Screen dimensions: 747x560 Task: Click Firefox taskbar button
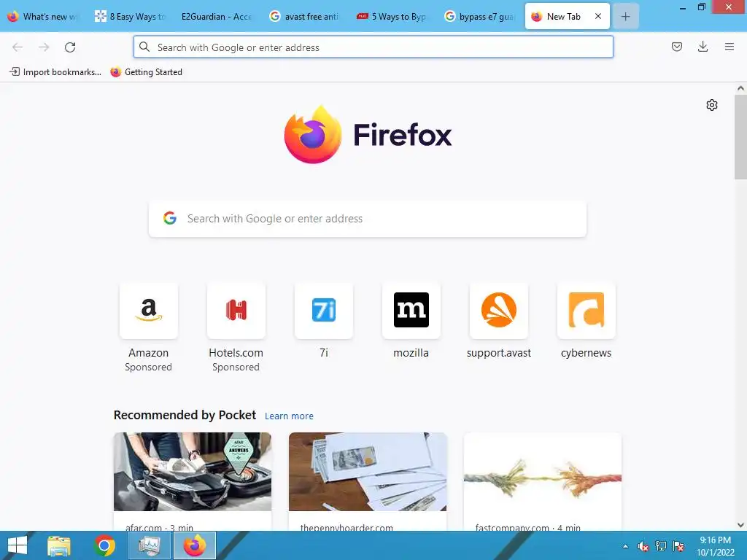click(x=194, y=545)
